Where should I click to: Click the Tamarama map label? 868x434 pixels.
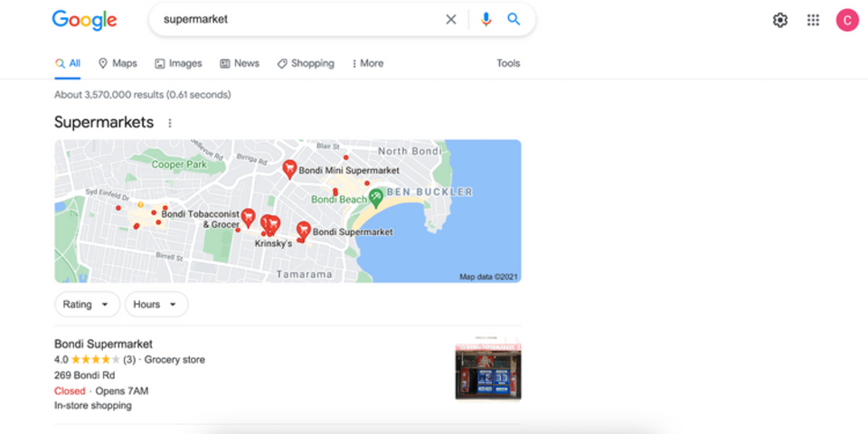(304, 275)
